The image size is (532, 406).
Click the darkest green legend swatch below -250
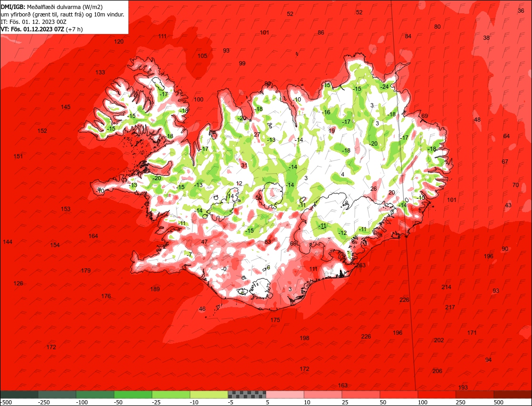(19, 394)
